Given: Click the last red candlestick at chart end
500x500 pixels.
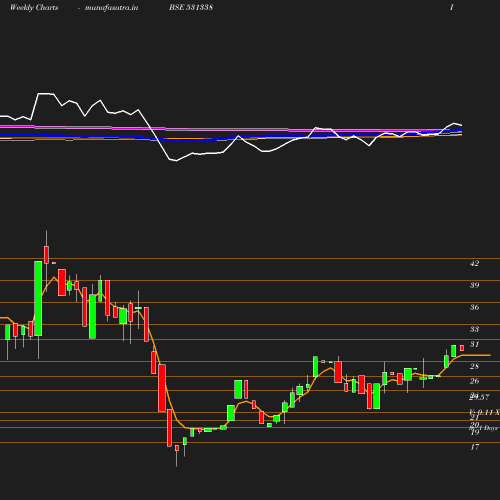Looking at the screenshot, I should tap(462, 348).
